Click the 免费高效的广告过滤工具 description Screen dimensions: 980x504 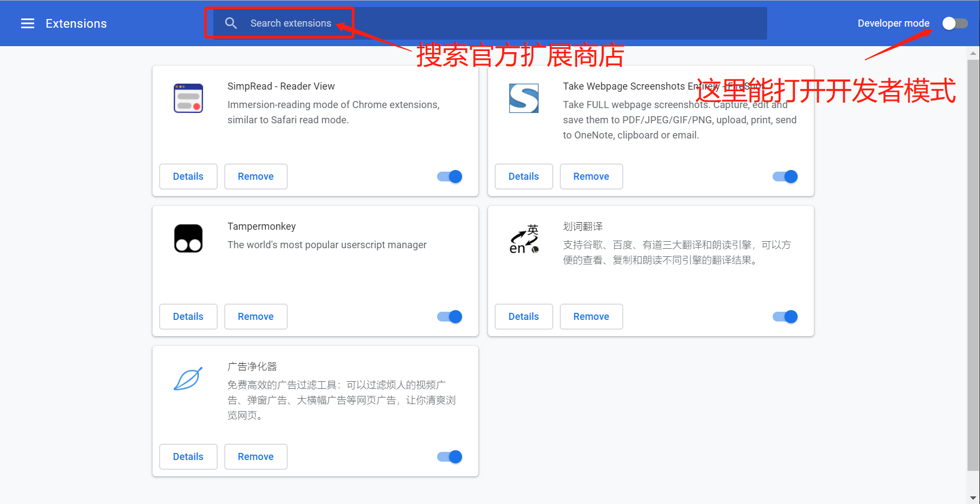pyautogui.click(x=342, y=400)
